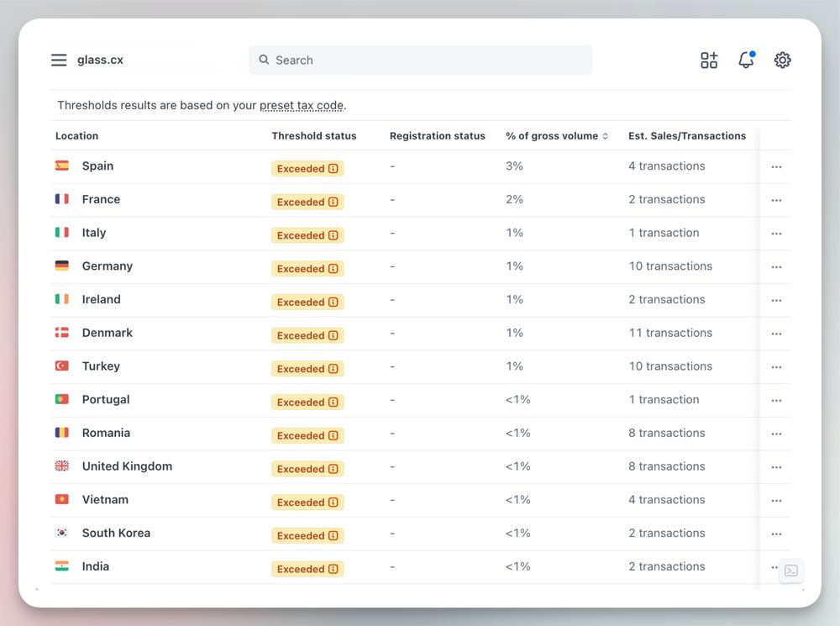This screenshot has width=840, height=626.
Task: Click the Exceeded badge for Portugal
Action: click(307, 402)
